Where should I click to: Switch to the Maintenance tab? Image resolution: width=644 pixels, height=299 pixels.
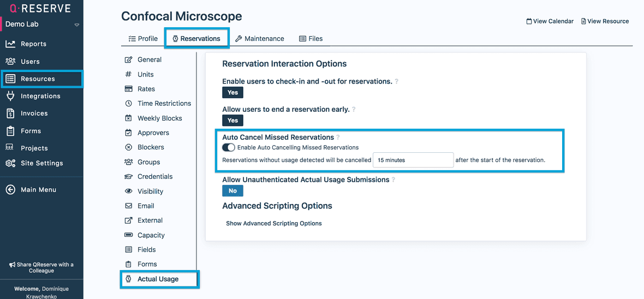click(x=260, y=39)
